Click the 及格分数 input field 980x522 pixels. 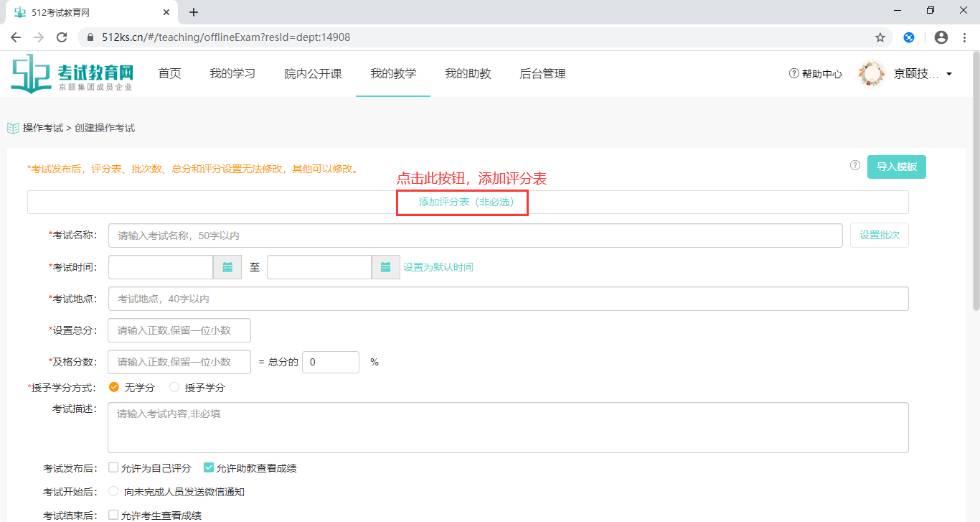click(x=179, y=362)
